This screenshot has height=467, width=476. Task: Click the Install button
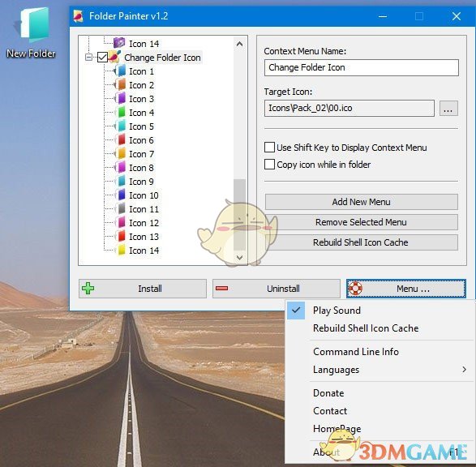coord(143,289)
